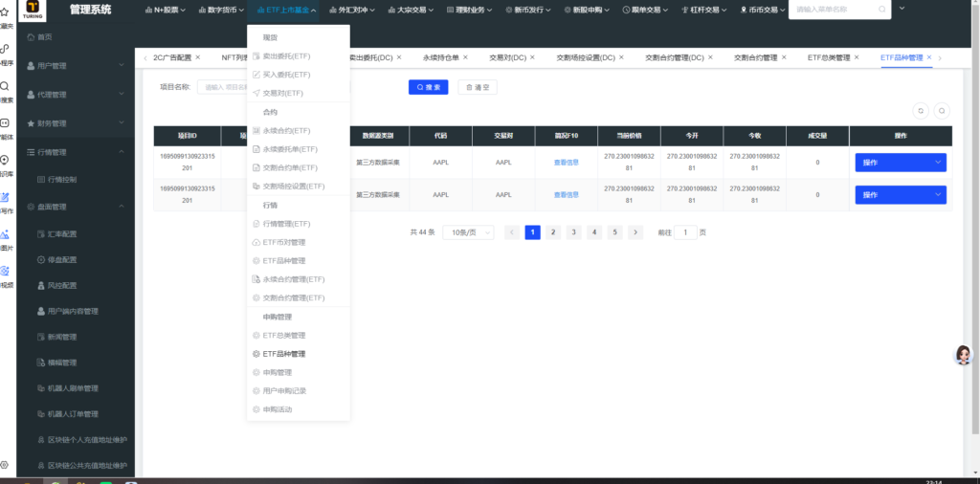
Task: Switch to 2C广告配置 tab
Action: (172, 57)
